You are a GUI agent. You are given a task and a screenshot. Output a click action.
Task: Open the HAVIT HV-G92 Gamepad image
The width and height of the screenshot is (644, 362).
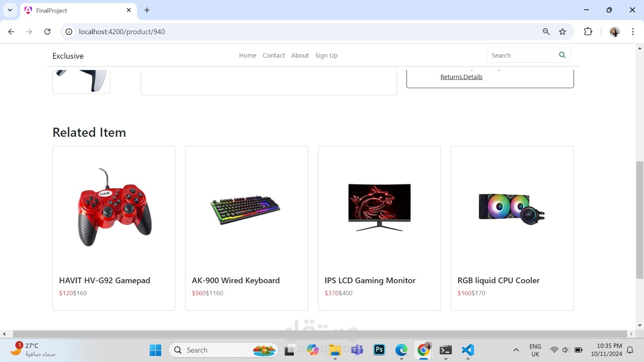pyautogui.click(x=114, y=207)
